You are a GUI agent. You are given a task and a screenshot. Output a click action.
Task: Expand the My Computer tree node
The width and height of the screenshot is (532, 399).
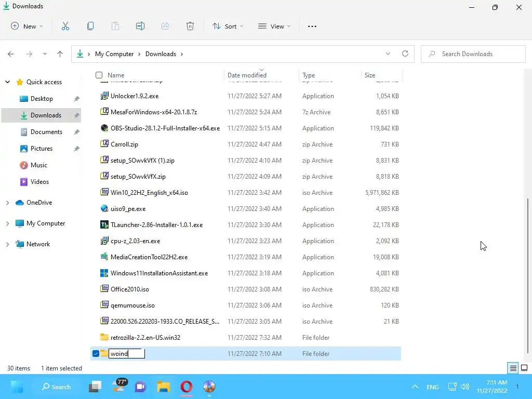[x=7, y=223]
